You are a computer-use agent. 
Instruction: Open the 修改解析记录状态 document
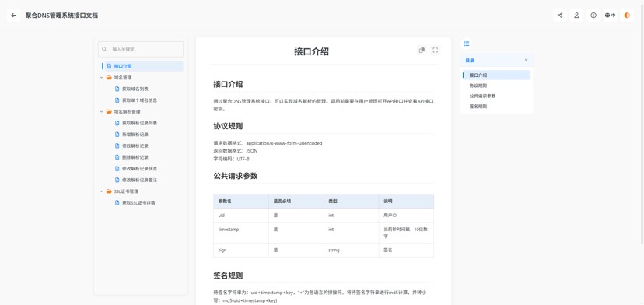click(x=140, y=169)
